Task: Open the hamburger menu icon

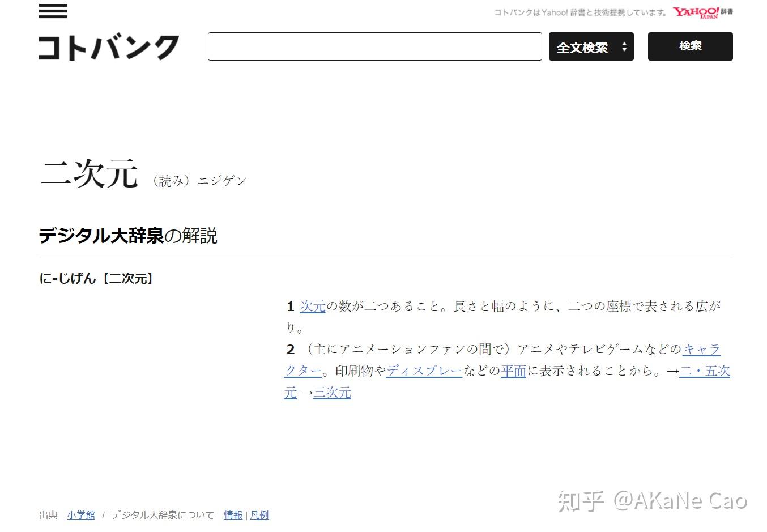Action: pos(53,11)
